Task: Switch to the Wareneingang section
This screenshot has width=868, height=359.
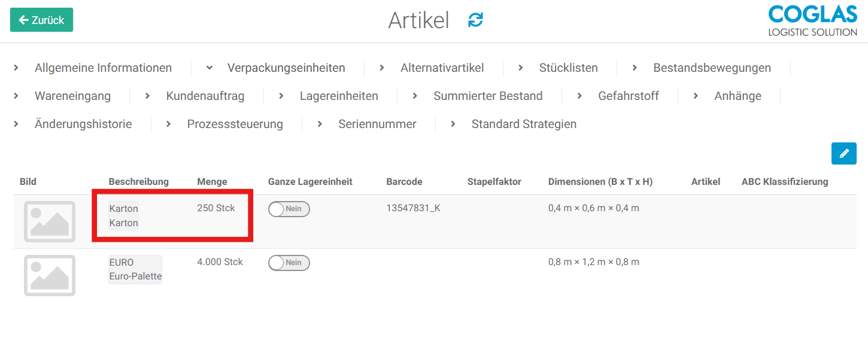Action: tap(72, 96)
